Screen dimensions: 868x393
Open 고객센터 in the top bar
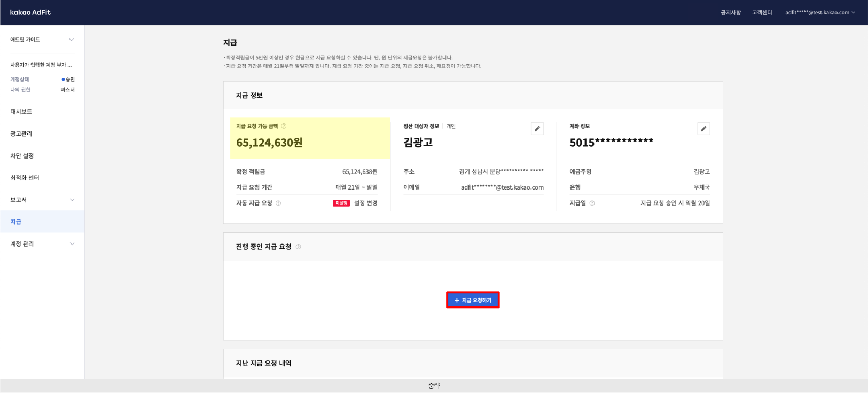tap(762, 13)
